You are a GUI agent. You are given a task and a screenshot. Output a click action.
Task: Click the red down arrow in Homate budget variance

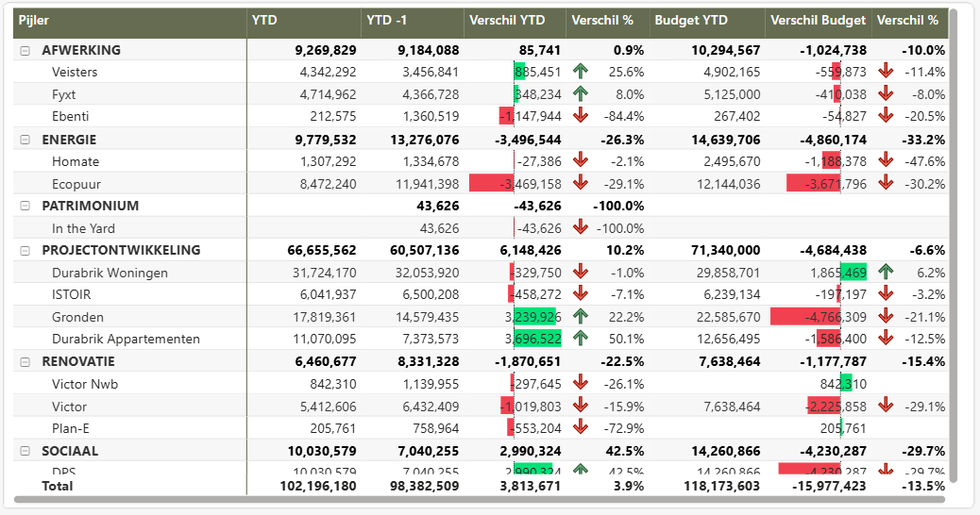tap(885, 161)
